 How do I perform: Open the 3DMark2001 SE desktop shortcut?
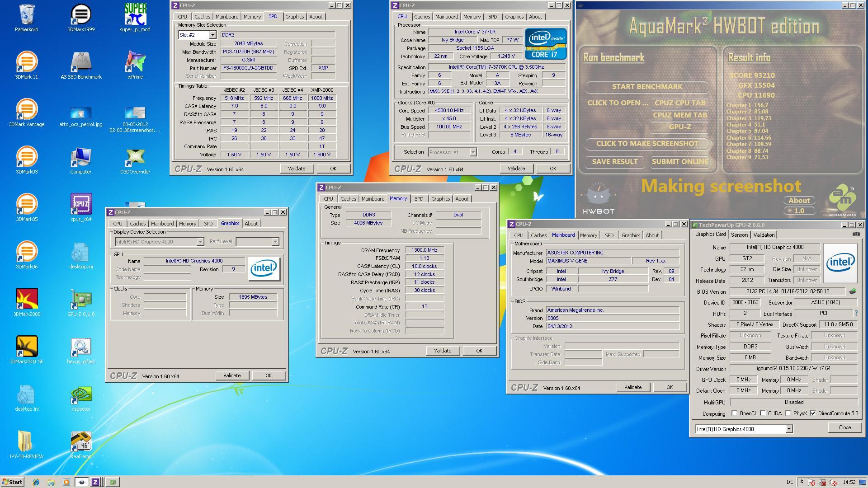click(27, 349)
